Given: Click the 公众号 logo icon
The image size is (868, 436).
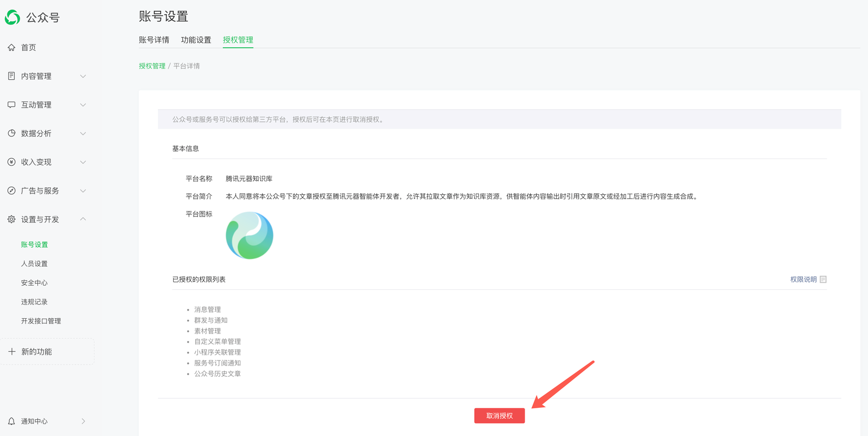Looking at the screenshot, I should click(x=12, y=17).
